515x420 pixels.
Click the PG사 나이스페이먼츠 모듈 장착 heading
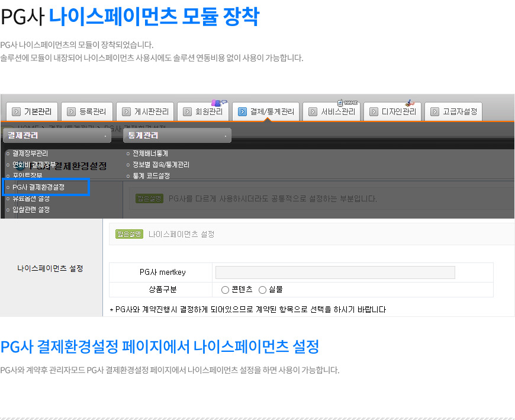point(130,17)
